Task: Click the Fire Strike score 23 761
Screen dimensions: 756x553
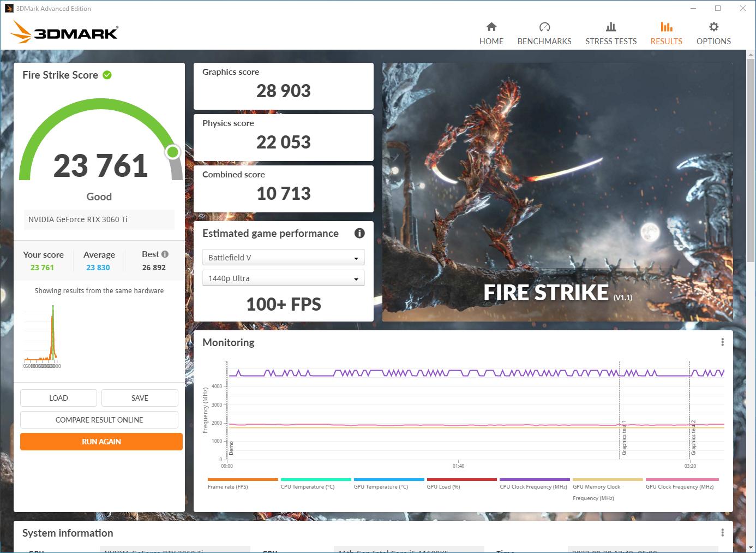Action: coord(100,165)
